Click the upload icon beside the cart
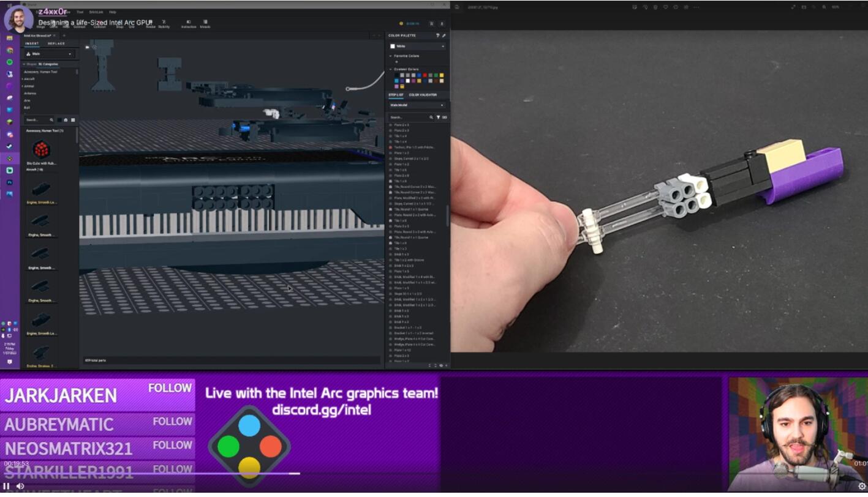This screenshot has height=497, width=868. pyautogui.click(x=442, y=23)
